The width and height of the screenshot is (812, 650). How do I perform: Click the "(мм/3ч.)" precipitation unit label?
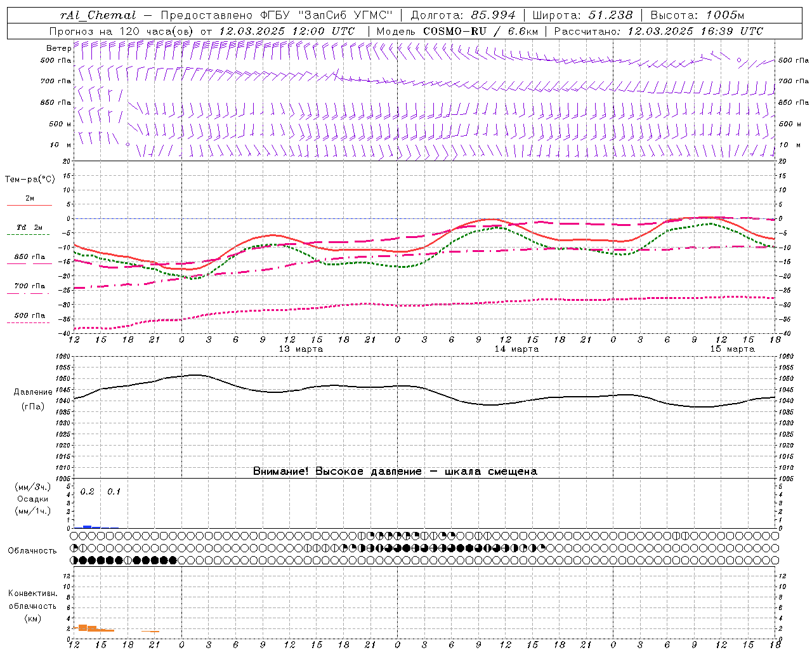[x=32, y=487]
